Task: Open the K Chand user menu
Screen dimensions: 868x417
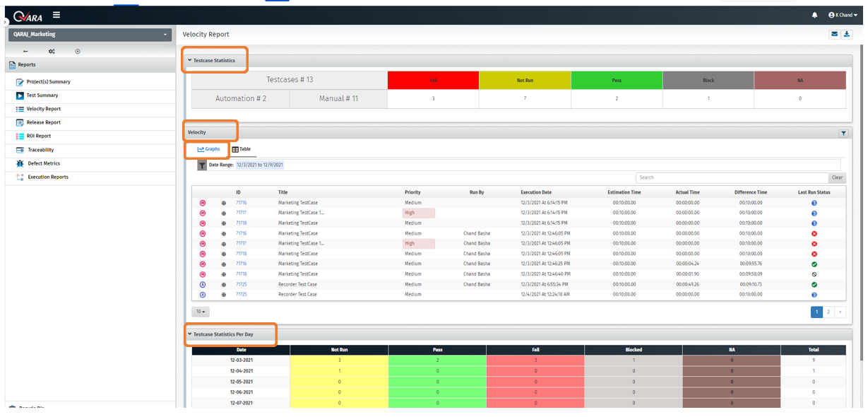Action: (x=843, y=15)
